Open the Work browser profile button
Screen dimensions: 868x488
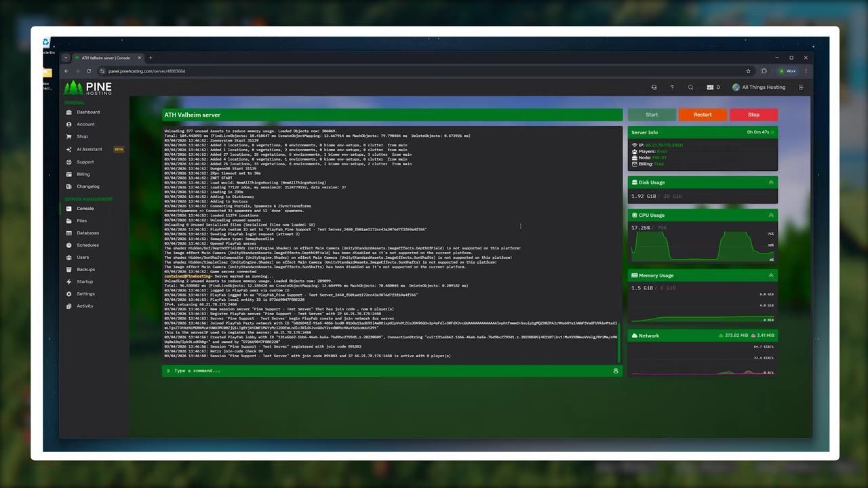[787, 71]
